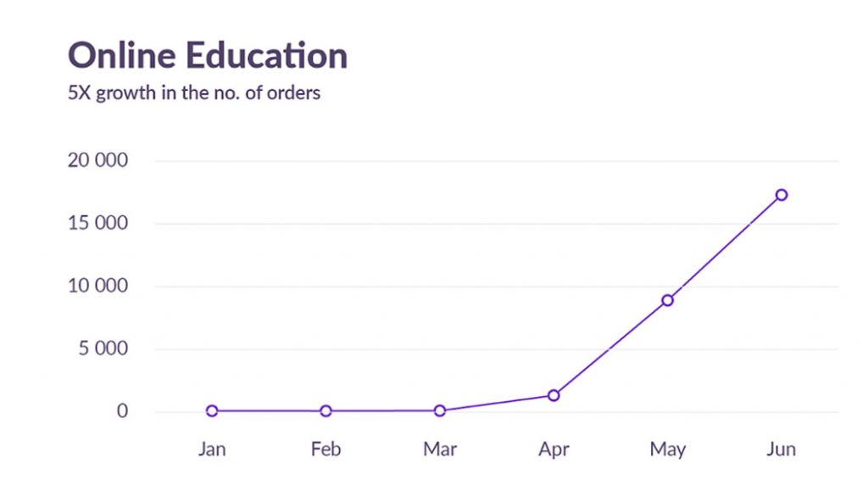Select the Jan x-axis label

click(212, 449)
